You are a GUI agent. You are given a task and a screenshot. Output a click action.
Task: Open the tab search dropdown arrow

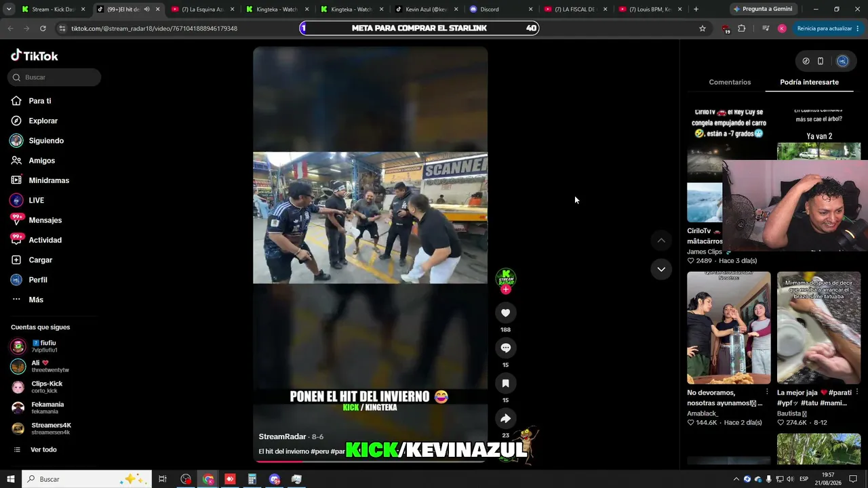click(9, 9)
